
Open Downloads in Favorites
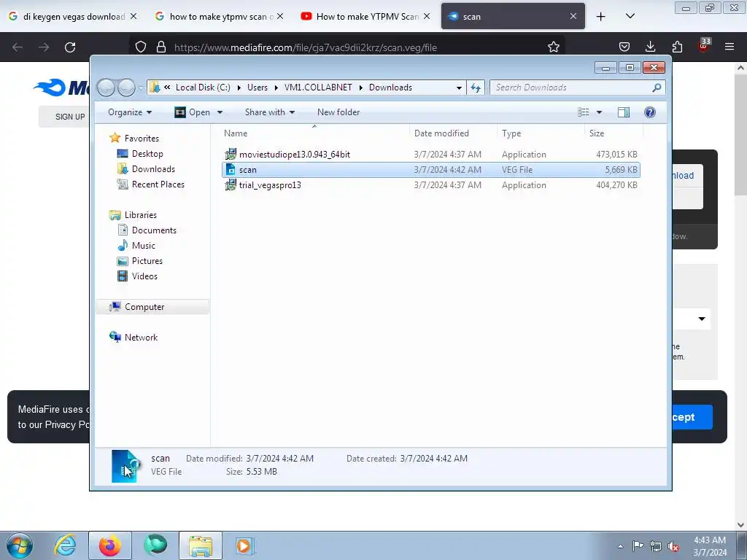click(x=153, y=169)
